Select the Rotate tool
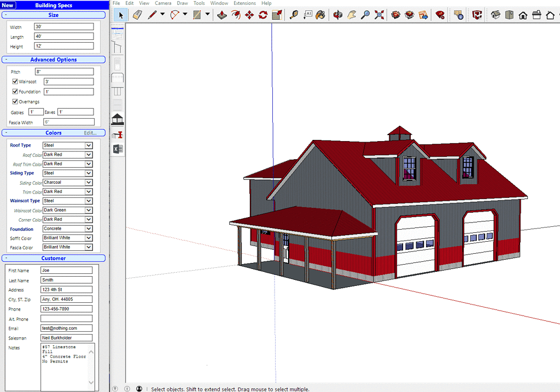 262,15
